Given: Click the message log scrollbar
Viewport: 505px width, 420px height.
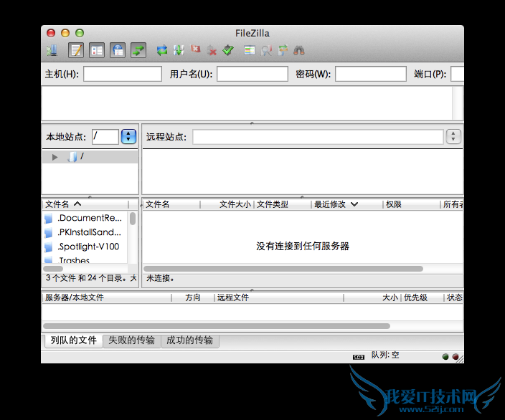Looking at the screenshot, I should click(458, 103).
